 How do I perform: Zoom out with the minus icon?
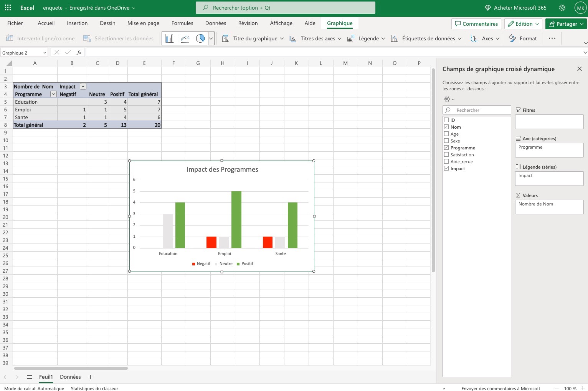[x=557, y=388]
